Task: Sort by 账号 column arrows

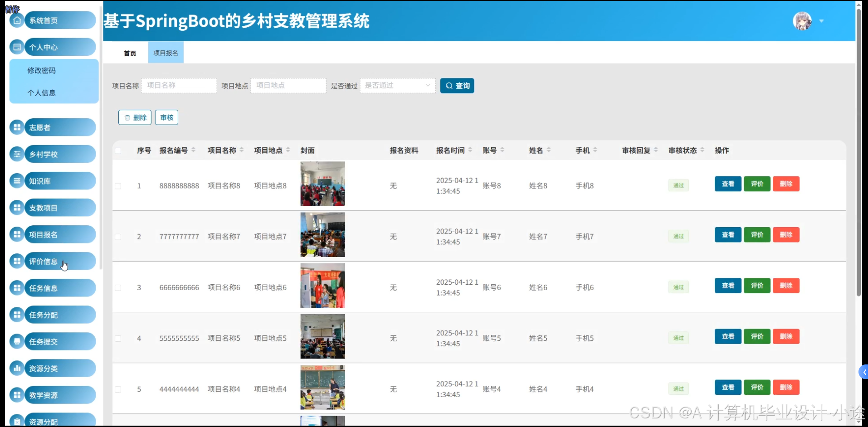Action: pyautogui.click(x=502, y=150)
